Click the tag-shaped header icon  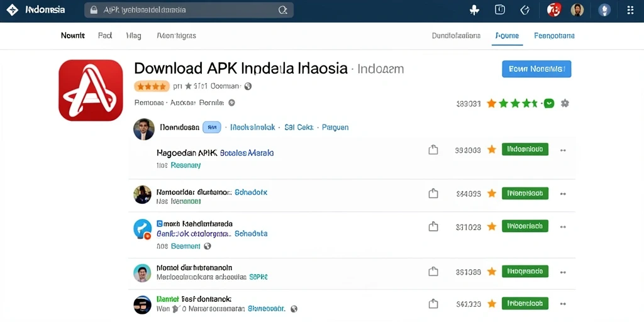pyautogui.click(x=525, y=10)
